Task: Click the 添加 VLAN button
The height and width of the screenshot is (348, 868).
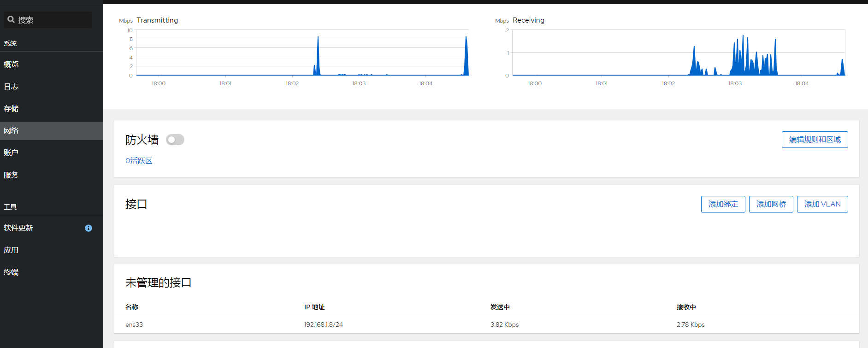Action: [x=823, y=204]
